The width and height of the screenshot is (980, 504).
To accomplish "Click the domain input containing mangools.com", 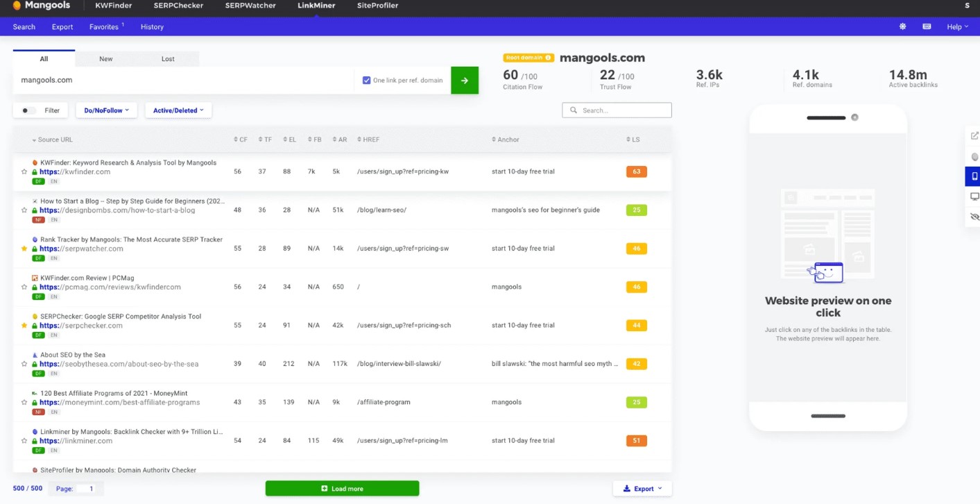I will [183, 81].
